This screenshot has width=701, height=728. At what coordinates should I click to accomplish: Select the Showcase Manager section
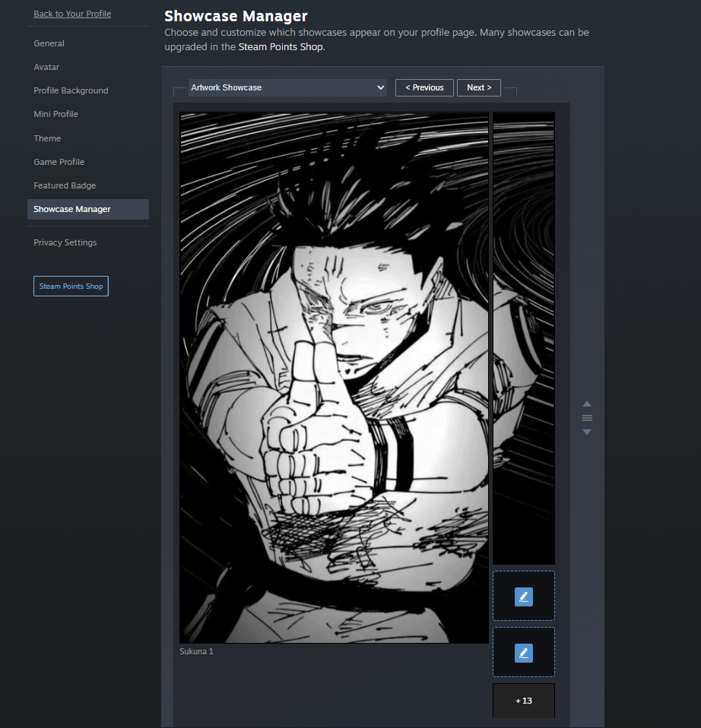coord(87,210)
